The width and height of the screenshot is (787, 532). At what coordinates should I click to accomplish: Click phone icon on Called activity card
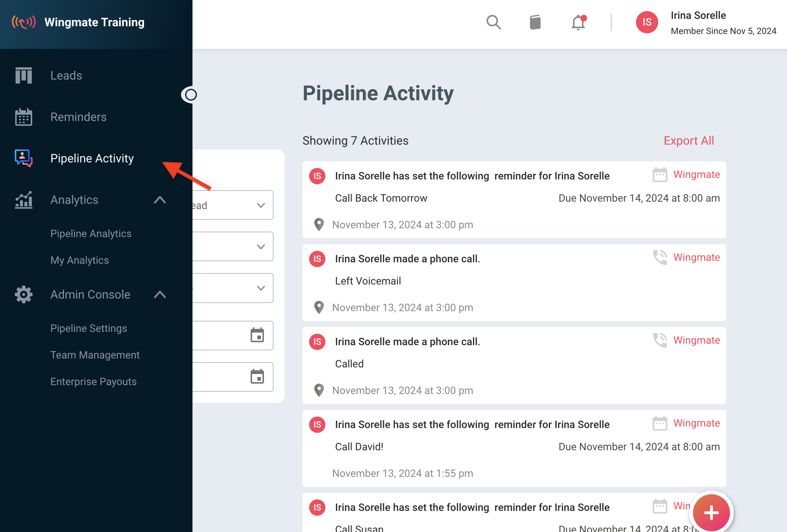point(660,340)
